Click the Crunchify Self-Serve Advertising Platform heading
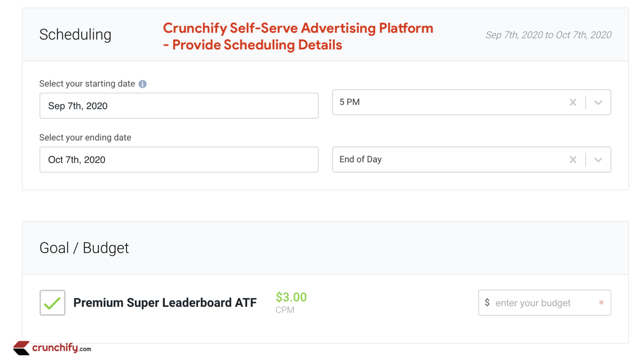644x360 pixels. click(298, 36)
